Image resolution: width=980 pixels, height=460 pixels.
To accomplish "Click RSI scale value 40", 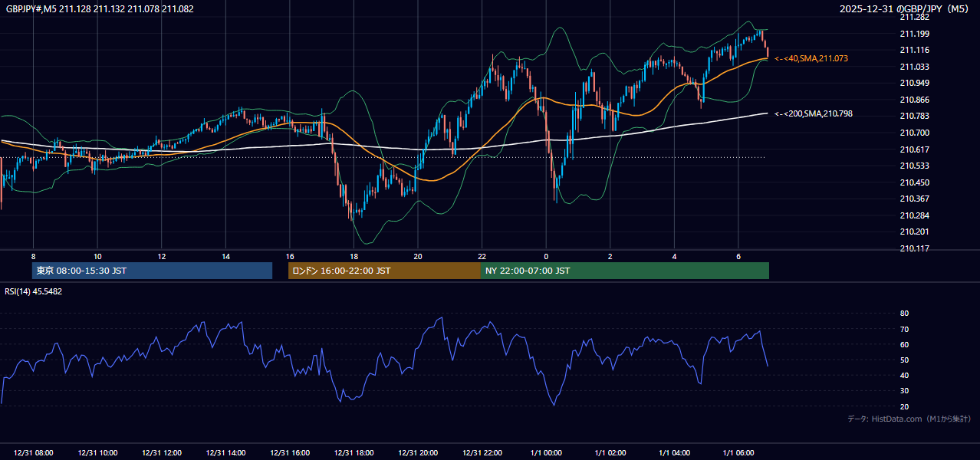I will tap(904, 375).
